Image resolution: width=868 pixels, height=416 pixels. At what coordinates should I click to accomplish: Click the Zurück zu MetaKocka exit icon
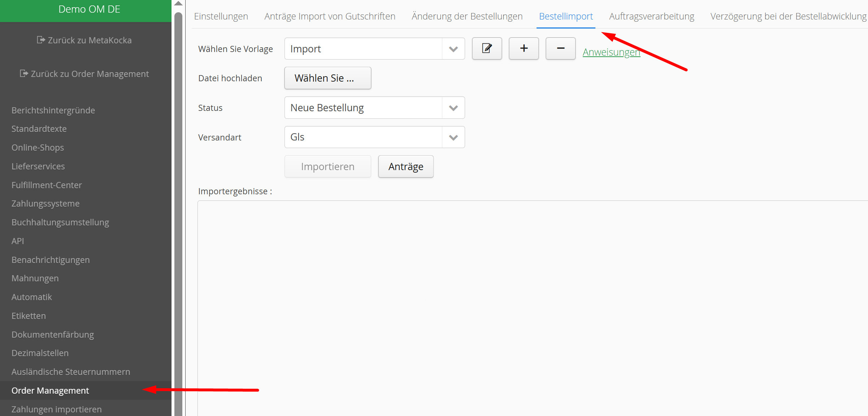click(x=41, y=40)
